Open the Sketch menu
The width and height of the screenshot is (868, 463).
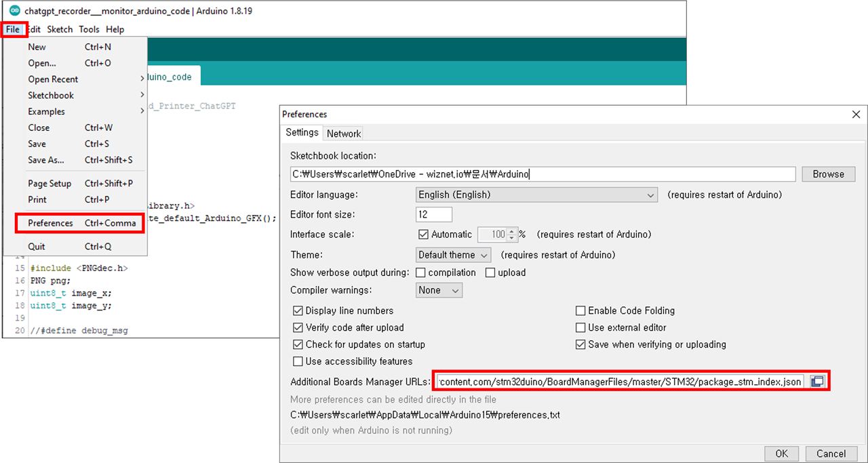[60, 29]
